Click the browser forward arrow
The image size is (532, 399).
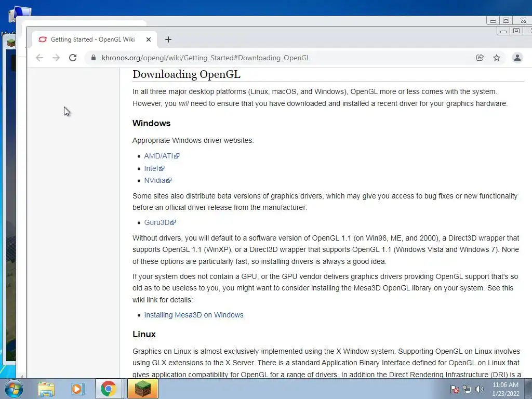[56, 58]
